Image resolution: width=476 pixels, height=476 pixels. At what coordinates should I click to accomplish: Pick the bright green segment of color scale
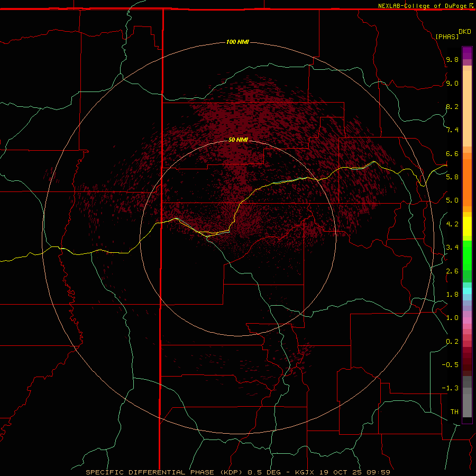(467, 256)
